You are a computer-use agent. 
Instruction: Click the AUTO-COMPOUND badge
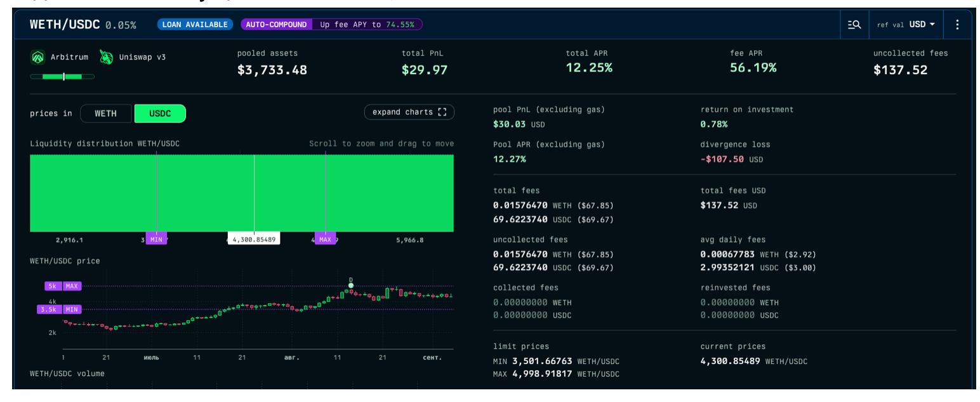click(276, 25)
